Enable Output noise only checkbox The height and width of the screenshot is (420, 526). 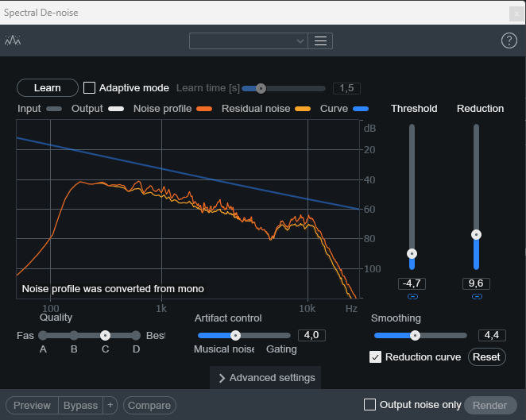369,405
